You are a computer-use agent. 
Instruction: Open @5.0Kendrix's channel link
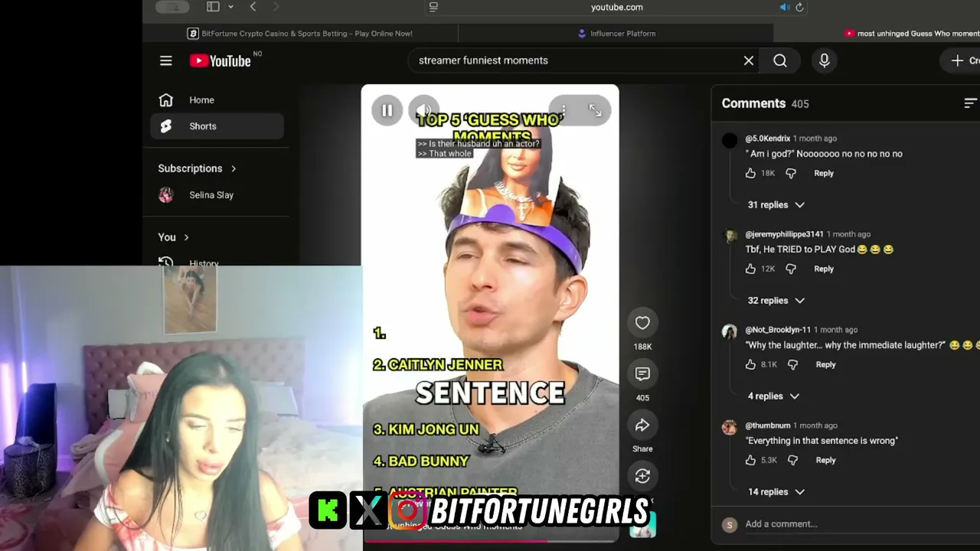click(x=767, y=139)
